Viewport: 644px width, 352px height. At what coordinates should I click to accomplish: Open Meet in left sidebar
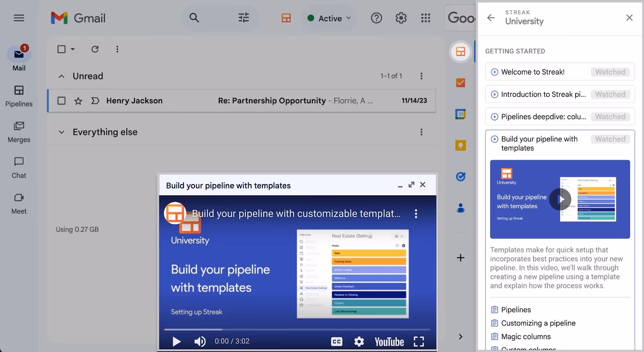pyautogui.click(x=19, y=204)
